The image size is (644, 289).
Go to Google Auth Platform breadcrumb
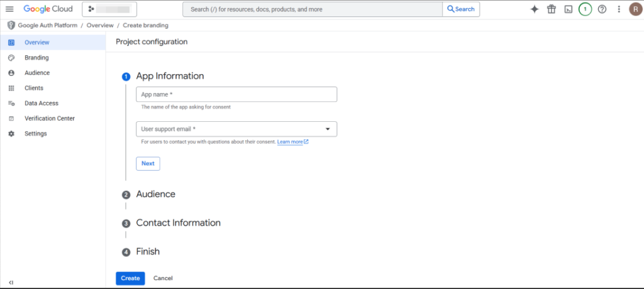[x=48, y=26]
